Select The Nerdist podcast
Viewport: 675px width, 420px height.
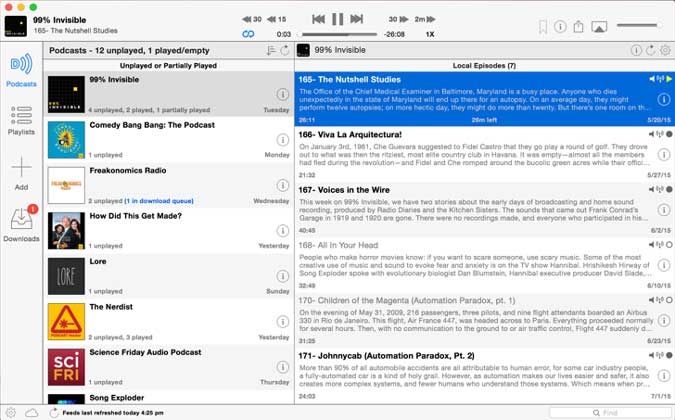168,321
